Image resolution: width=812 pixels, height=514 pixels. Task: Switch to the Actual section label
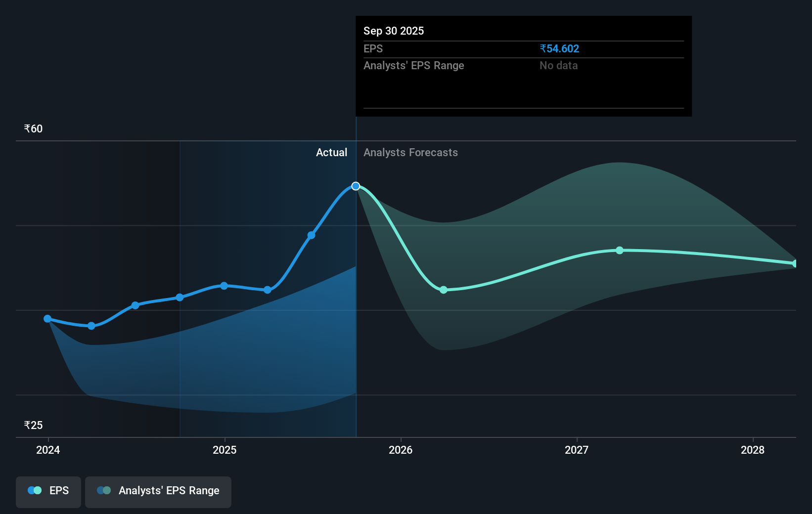[x=331, y=153]
